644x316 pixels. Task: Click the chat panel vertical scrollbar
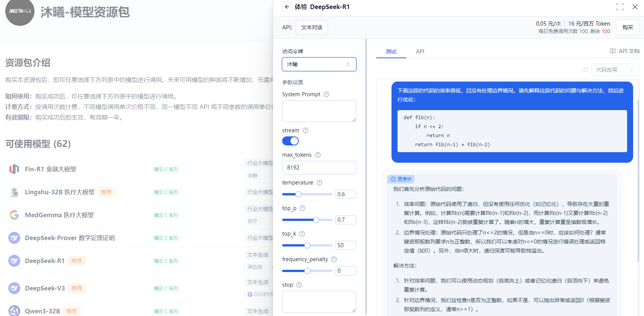[x=638, y=180]
